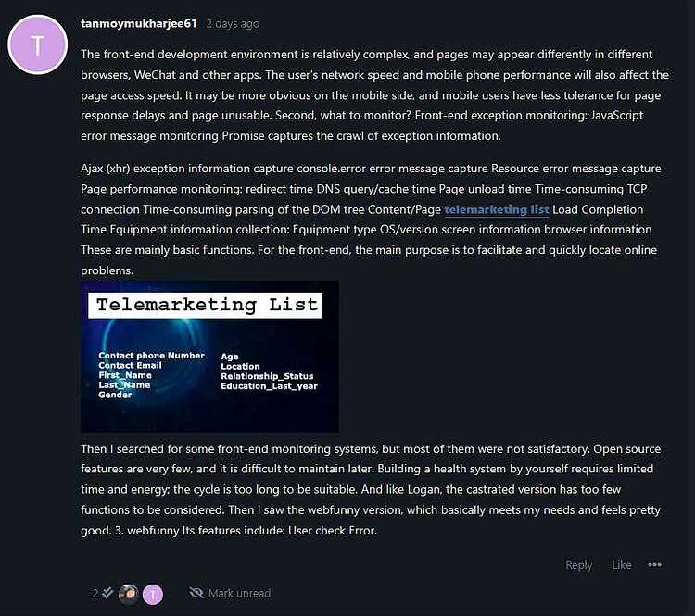Follow the telemarketing list hyperlink
The height and width of the screenshot is (616, 695).
[x=497, y=209]
